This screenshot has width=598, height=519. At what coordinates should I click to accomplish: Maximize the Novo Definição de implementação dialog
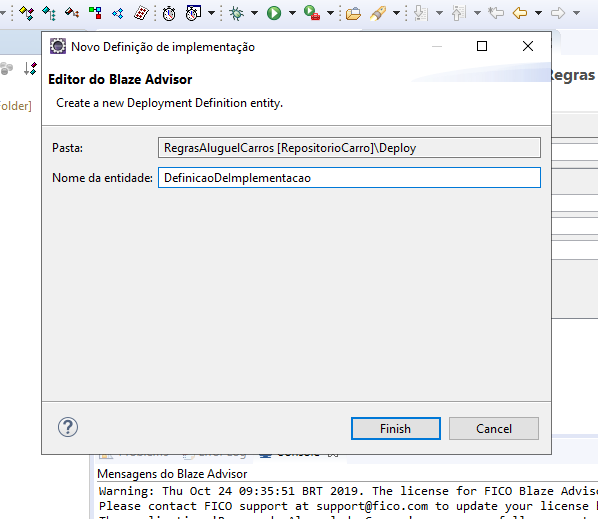tap(482, 46)
